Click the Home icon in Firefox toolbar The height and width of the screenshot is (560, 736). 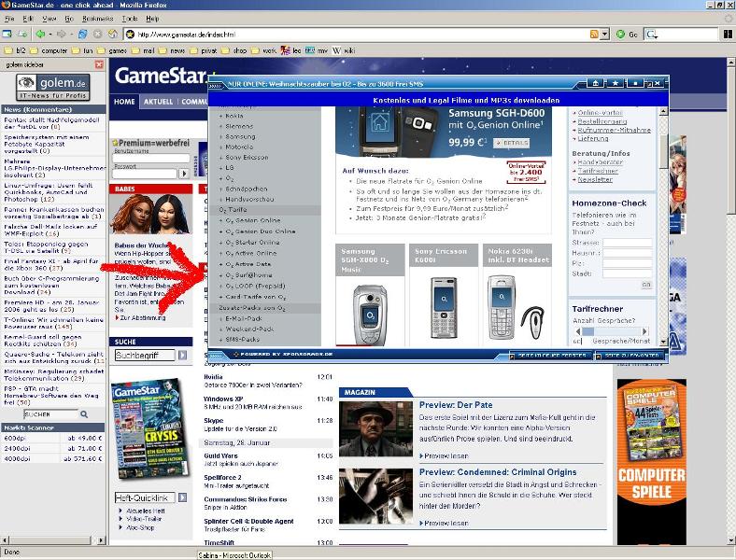click(113, 34)
